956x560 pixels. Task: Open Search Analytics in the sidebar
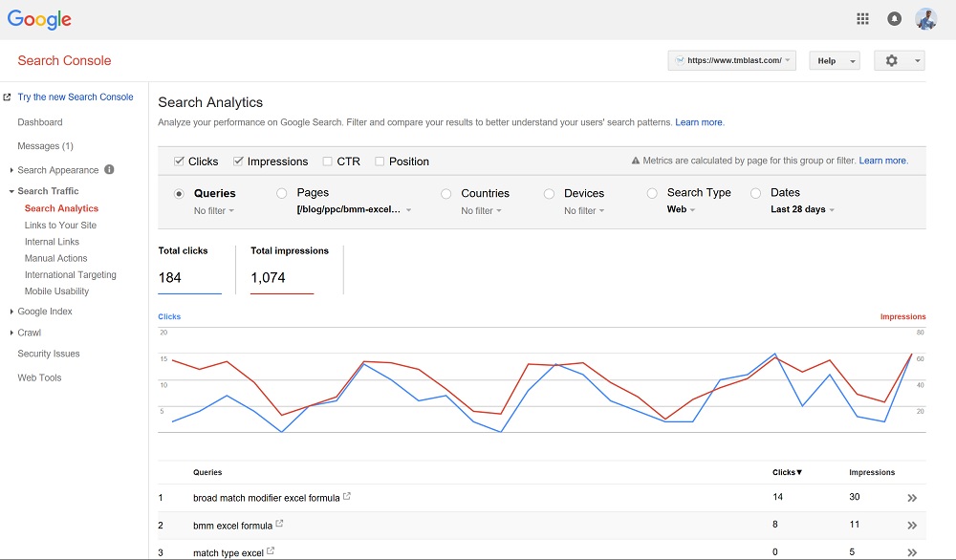coord(61,208)
